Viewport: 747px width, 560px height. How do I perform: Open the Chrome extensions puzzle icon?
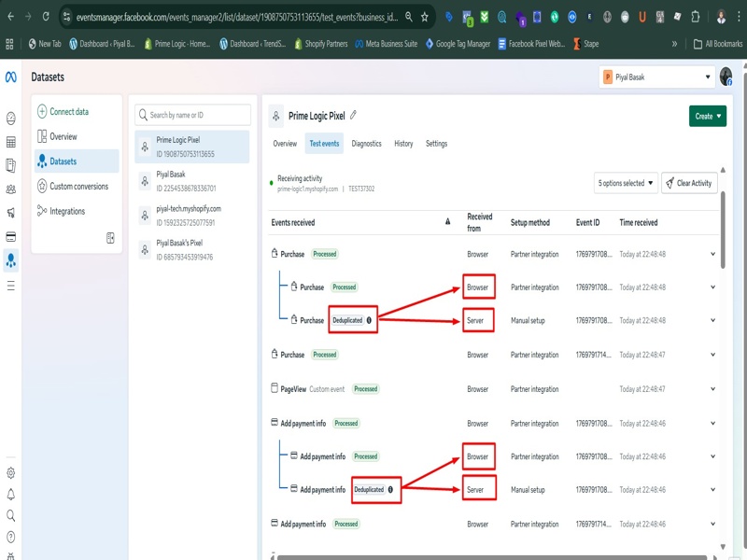pyautogui.click(x=695, y=17)
